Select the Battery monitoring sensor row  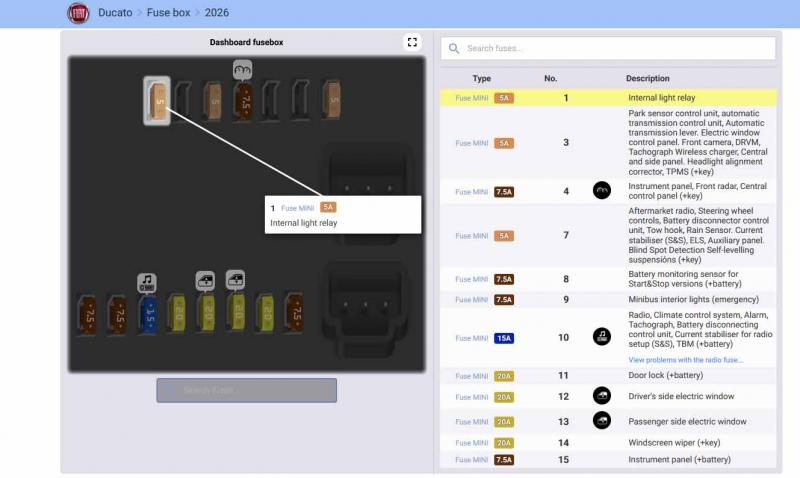[608, 279]
